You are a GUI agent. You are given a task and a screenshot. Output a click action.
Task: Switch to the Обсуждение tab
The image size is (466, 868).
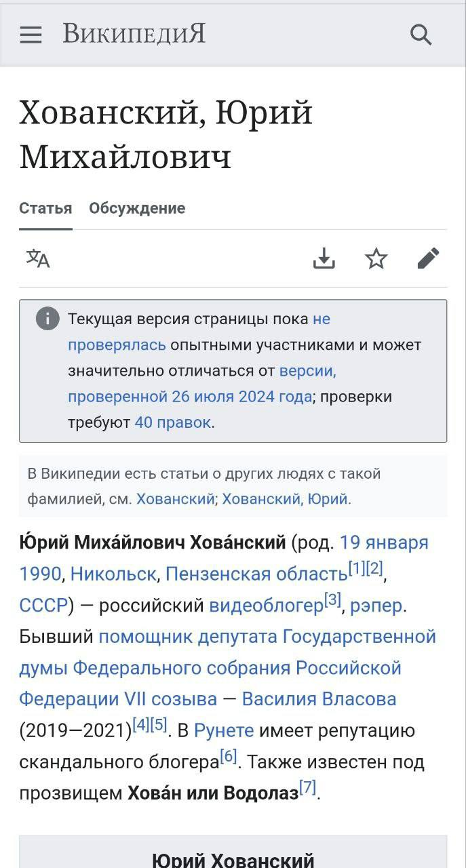(x=137, y=208)
